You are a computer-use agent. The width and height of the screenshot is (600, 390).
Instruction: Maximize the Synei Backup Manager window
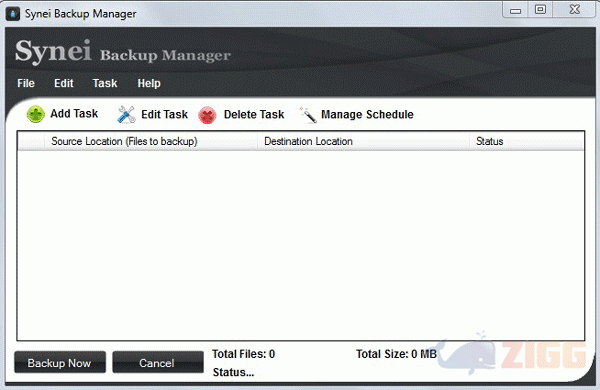(x=540, y=10)
